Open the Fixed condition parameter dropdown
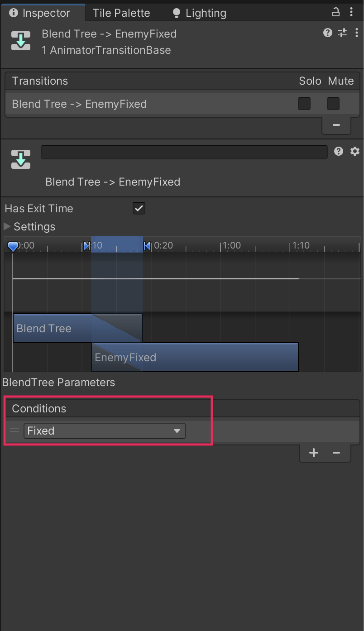 [105, 431]
